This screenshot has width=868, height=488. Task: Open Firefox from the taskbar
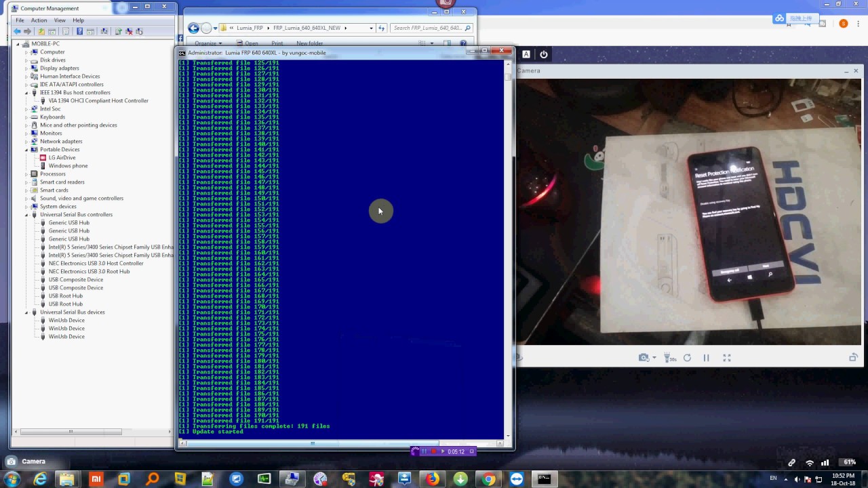pos(432,479)
